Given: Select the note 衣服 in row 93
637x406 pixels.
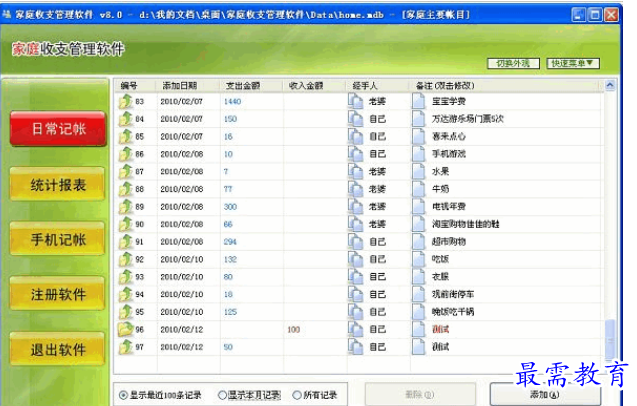Looking at the screenshot, I should coord(440,276).
